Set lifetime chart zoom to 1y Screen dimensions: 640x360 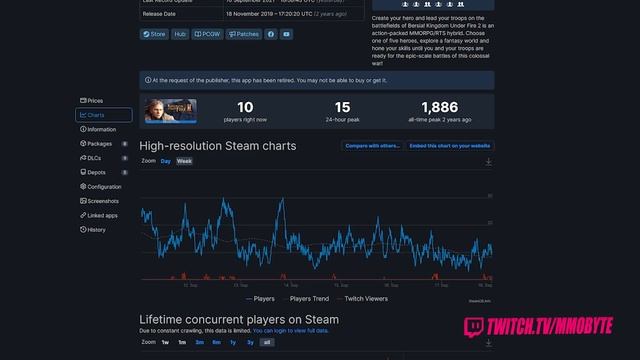pos(233,342)
